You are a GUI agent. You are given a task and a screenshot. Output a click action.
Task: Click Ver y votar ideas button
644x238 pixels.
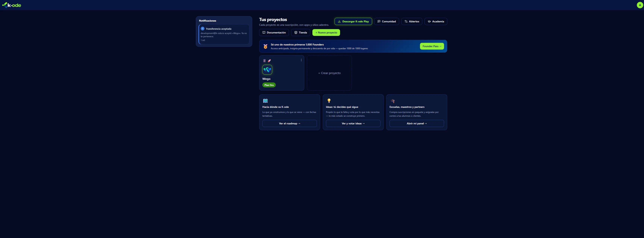[353, 123]
